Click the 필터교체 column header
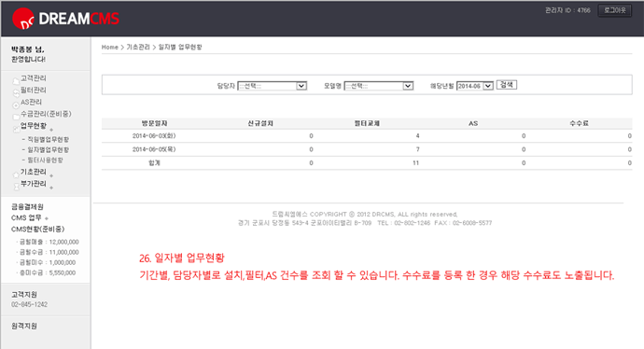 (367, 123)
